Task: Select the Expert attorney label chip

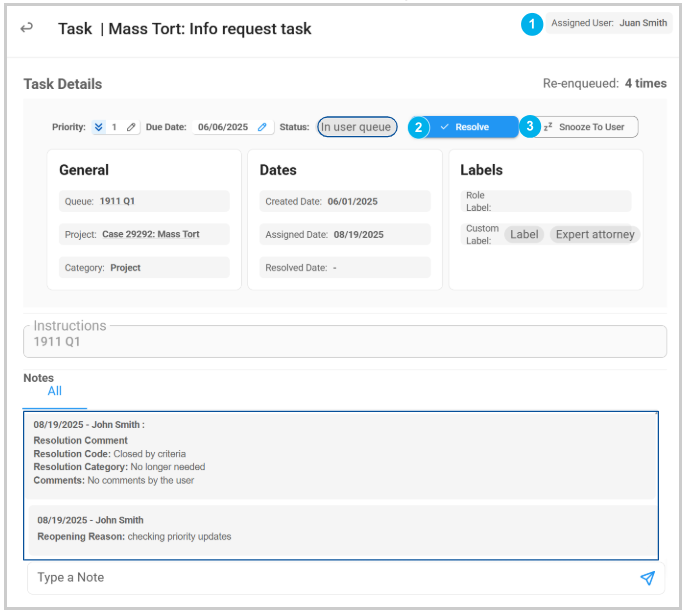Action: [595, 234]
